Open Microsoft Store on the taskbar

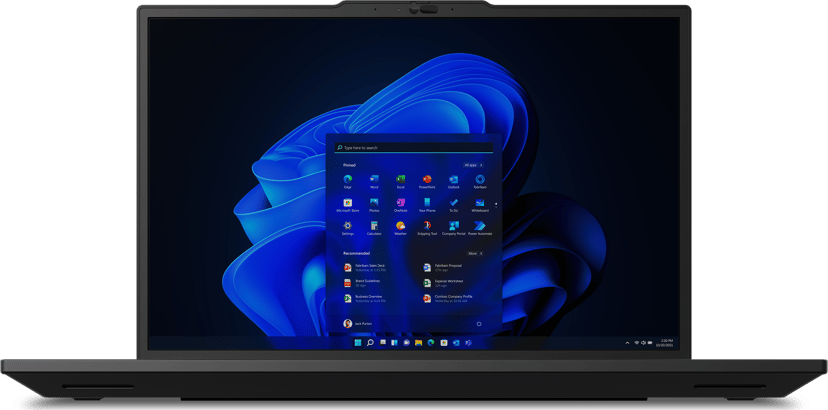(x=444, y=342)
